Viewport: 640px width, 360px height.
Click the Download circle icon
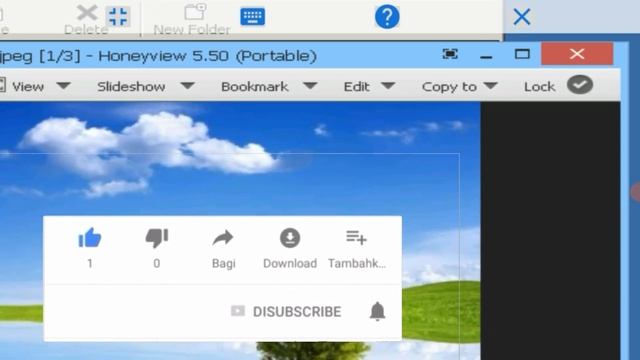[290, 238]
